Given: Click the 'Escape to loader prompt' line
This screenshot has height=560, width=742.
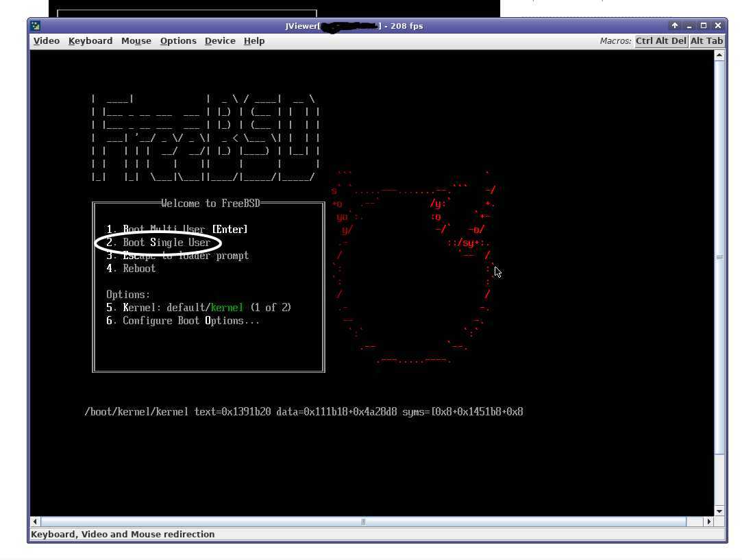Looking at the screenshot, I should [177, 256].
